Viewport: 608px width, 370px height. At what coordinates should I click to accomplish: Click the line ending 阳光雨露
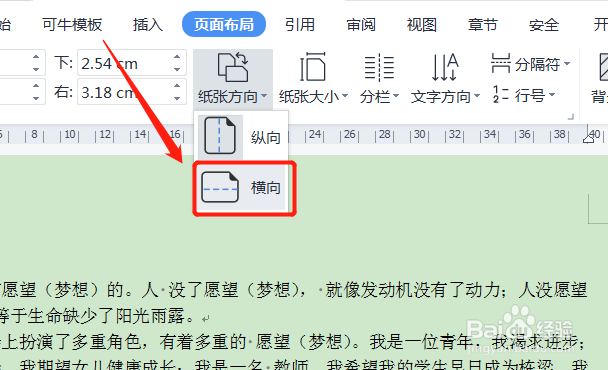tap(105, 316)
